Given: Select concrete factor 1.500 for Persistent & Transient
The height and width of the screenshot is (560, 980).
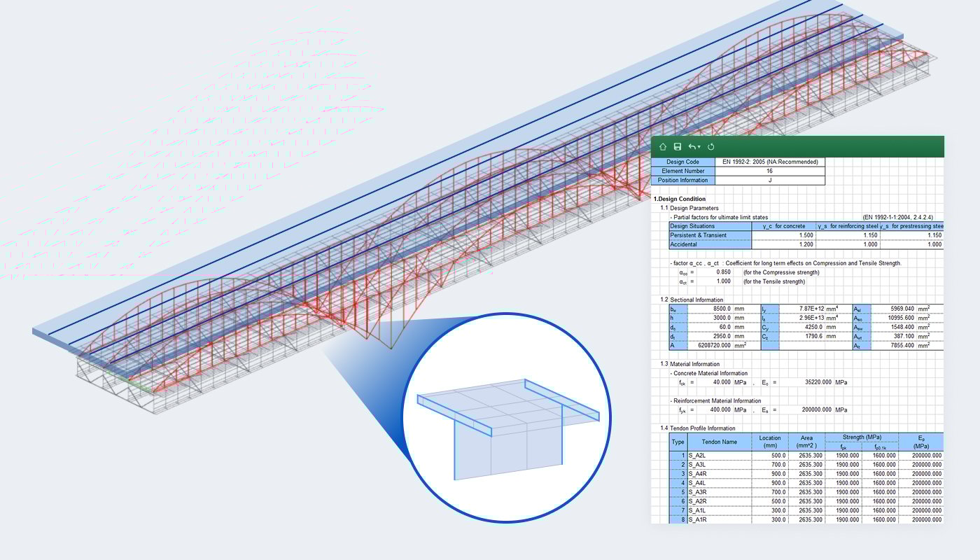Looking at the screenshot, I should click(x=783, y=235).
